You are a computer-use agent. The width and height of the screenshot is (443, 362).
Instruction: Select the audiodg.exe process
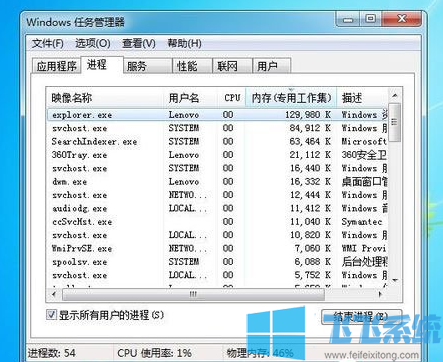pyautogui.click(x=217, y=208)
